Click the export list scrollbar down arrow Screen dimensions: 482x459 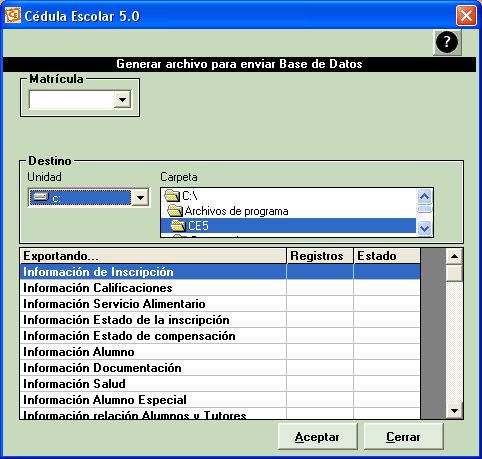pos(454,410)
